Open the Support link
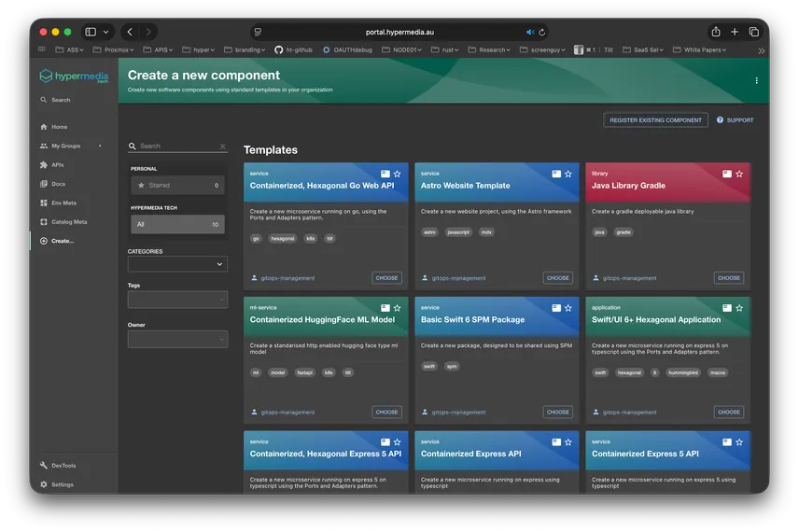This screenshot has height=532, width=799. (735, 120)
